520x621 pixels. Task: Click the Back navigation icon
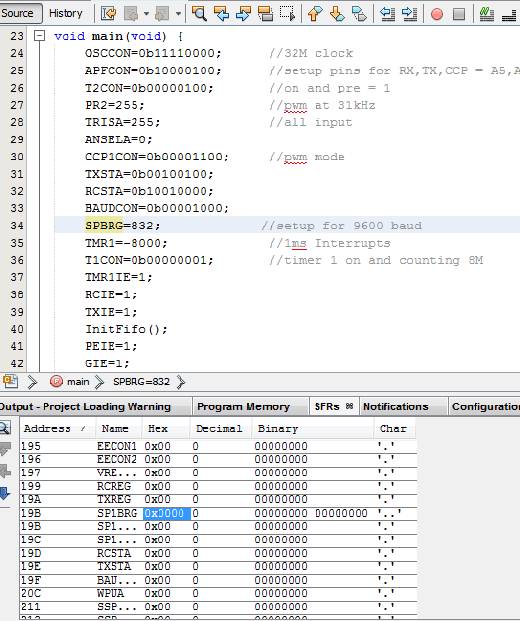(131, 13)
